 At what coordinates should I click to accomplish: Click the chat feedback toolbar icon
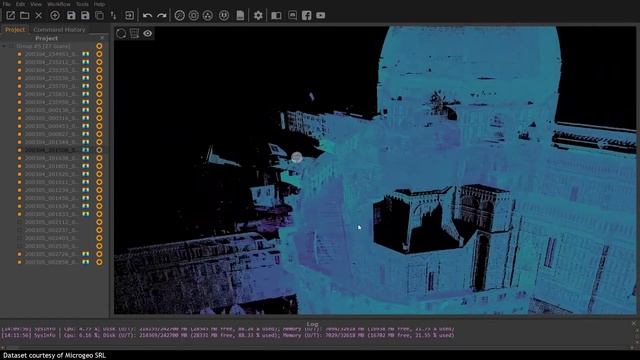[292, 16]
